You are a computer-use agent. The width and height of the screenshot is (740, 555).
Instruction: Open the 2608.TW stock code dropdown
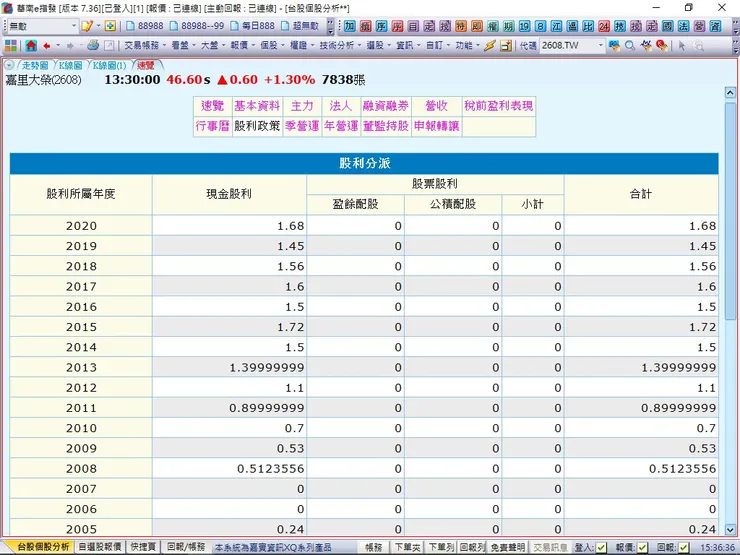click(600, 46)
